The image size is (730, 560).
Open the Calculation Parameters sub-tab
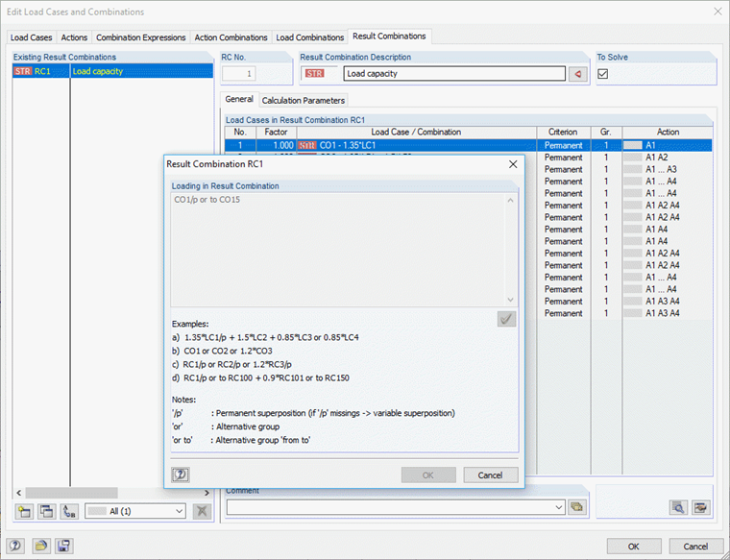(304, 101)
